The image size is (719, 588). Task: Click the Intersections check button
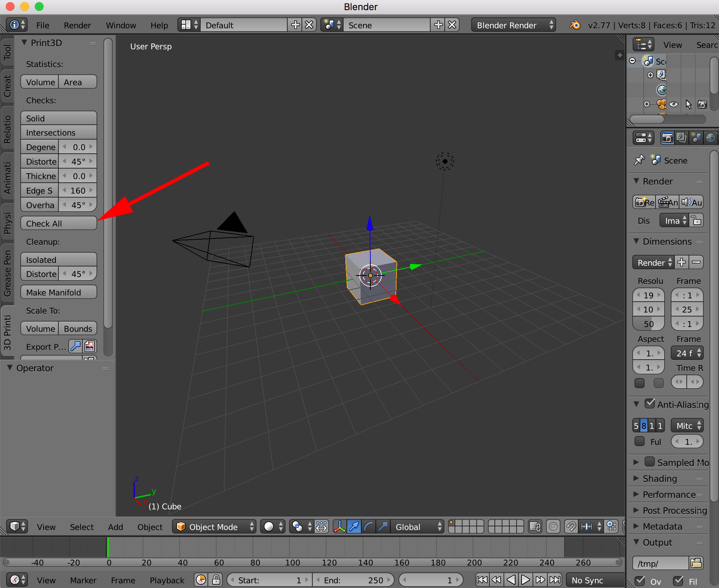click(x=58, y=133)
